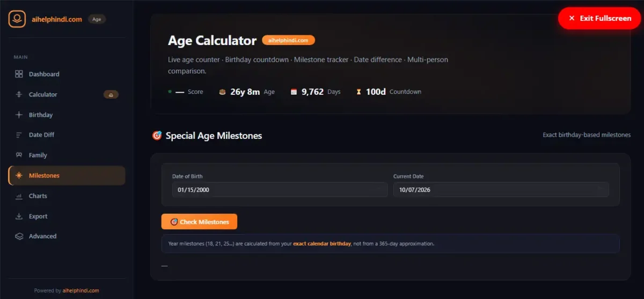Viewport: 644px width, 299px height.
Task: Click the badge beside Calculator menu item
Action: tap(111, 94)
